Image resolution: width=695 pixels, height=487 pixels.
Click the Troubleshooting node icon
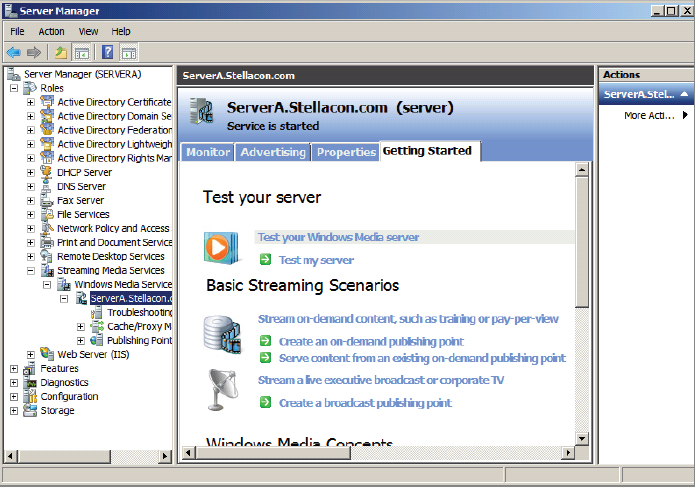[97, 312]
